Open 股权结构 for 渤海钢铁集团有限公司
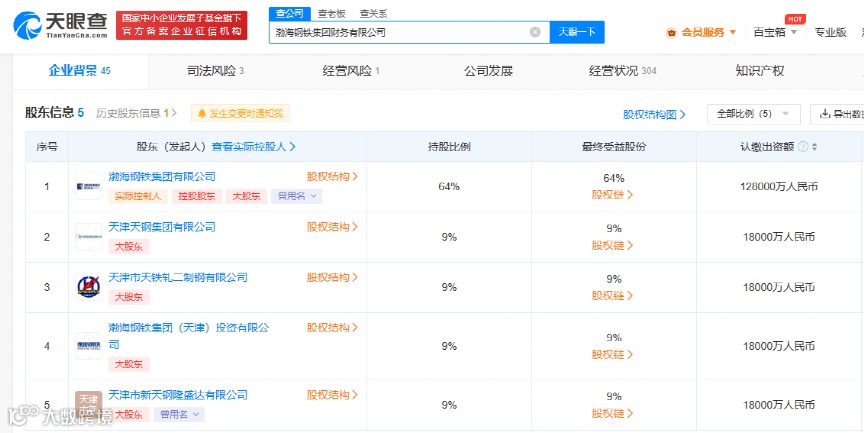The image size is (864, 433). coord(332,177)
